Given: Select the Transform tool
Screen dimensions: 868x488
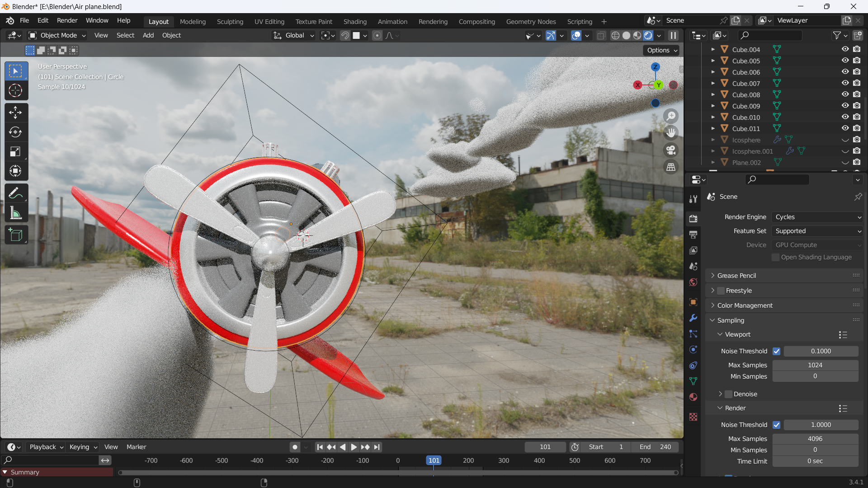Looking at the screenshot, I should pos(16,171).
